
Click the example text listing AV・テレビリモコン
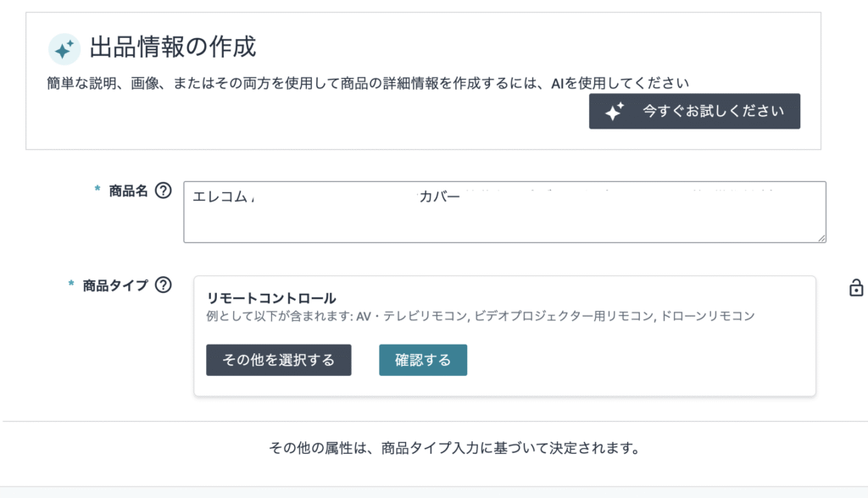click(x=480, y=316)
